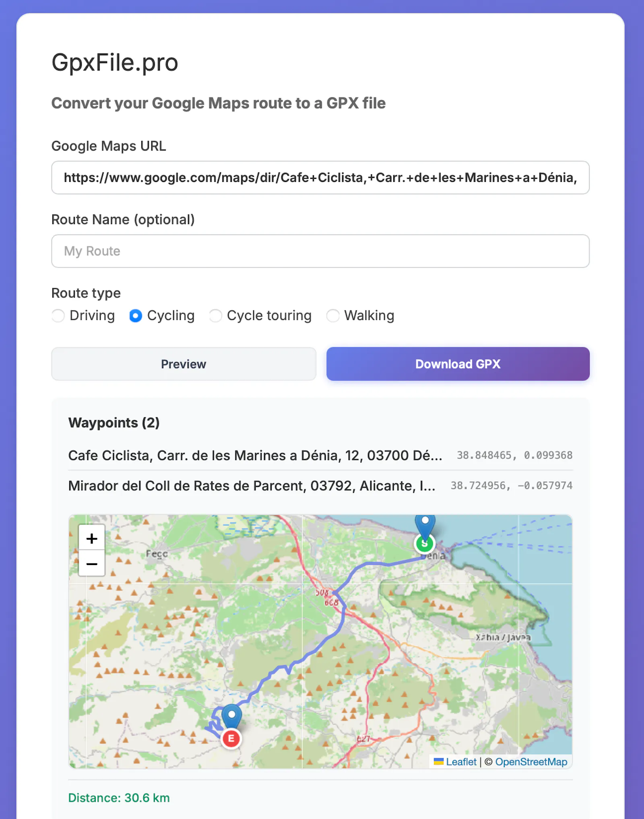The image size is (644, 819).
Task: Download the GPX file
Action: click(458, 364)
